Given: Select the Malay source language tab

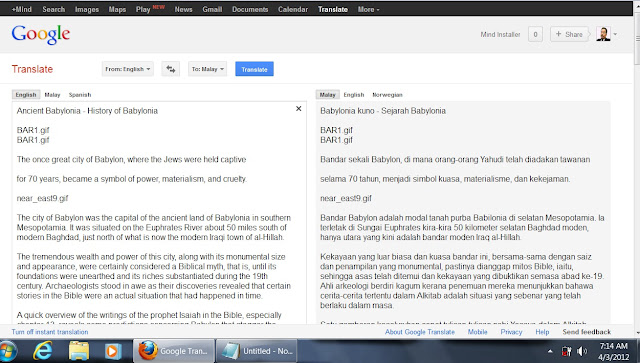Looking at the screenshot, I should click(52, 95).
